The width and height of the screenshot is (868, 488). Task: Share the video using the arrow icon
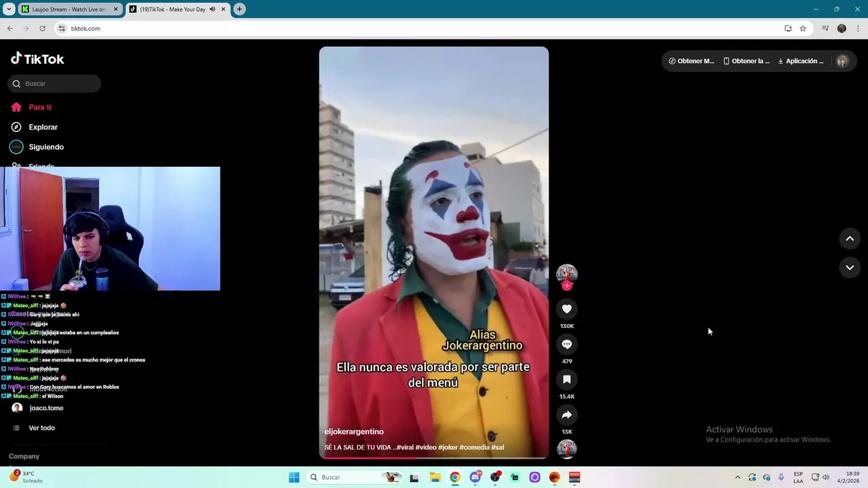(567, 415)
